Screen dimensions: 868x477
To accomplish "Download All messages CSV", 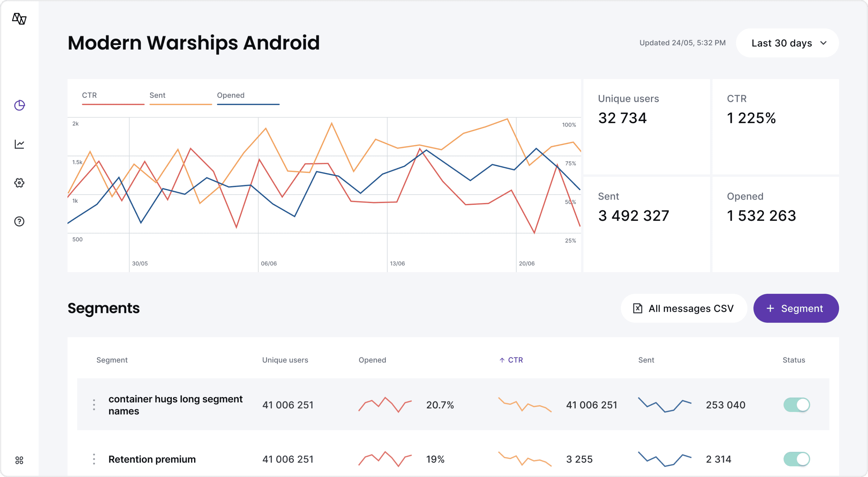I will click(684, 309).
